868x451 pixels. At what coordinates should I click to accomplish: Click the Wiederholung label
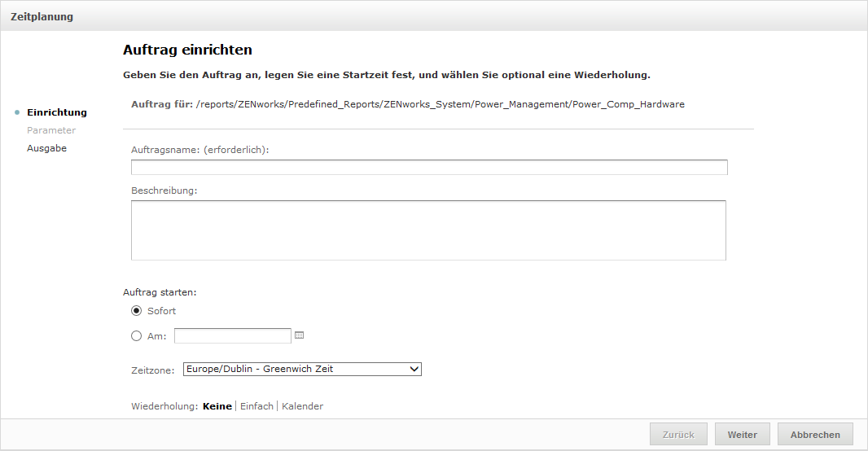click(x=164, y=406)
